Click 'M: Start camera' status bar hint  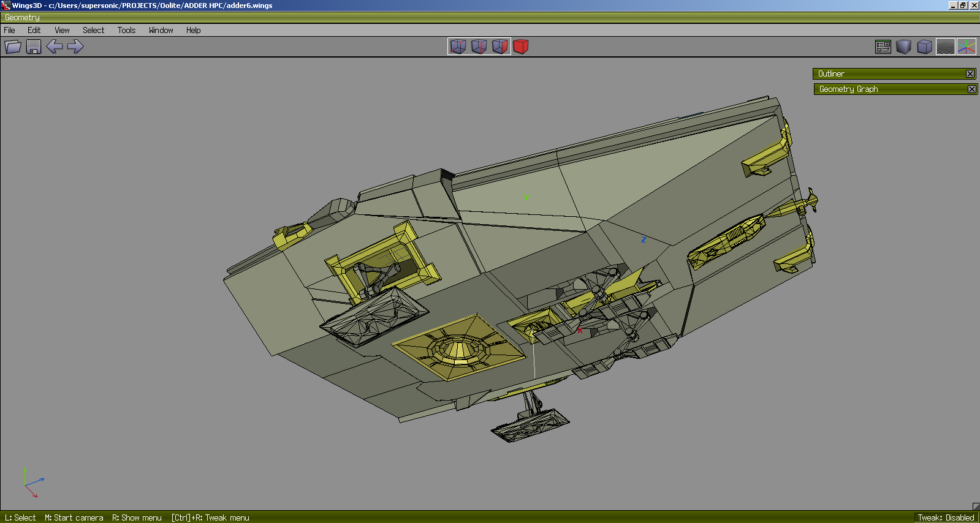point(74,518)
